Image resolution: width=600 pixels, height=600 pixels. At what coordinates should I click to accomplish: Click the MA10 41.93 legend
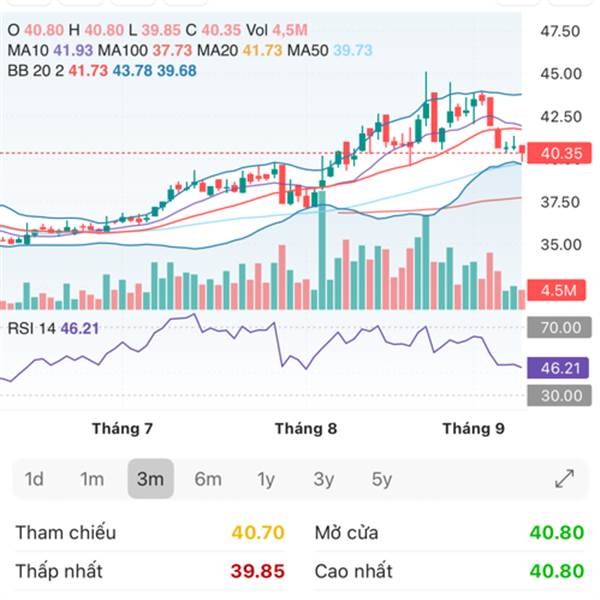click(x=50, y=51)
